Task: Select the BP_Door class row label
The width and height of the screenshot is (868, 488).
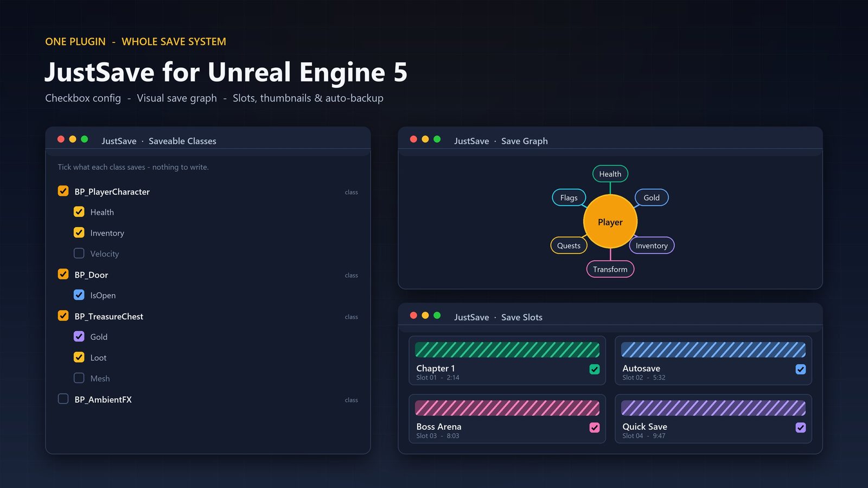Action: click(x=91, y=275)
